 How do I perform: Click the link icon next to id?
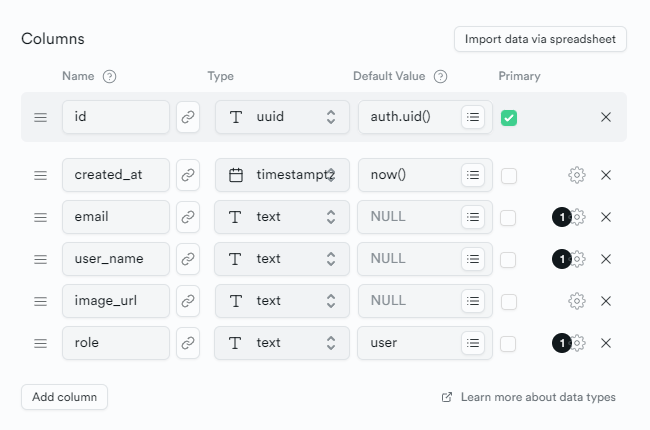pyautogui.click(x=188, y=117)
